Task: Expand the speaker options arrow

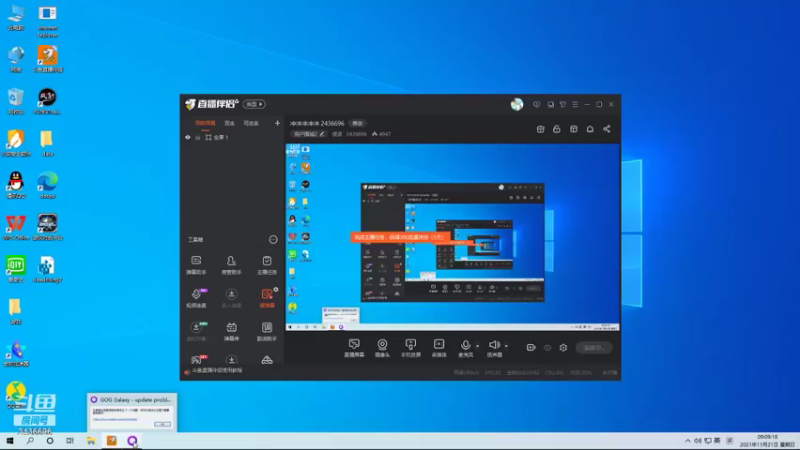Action: 506,346
